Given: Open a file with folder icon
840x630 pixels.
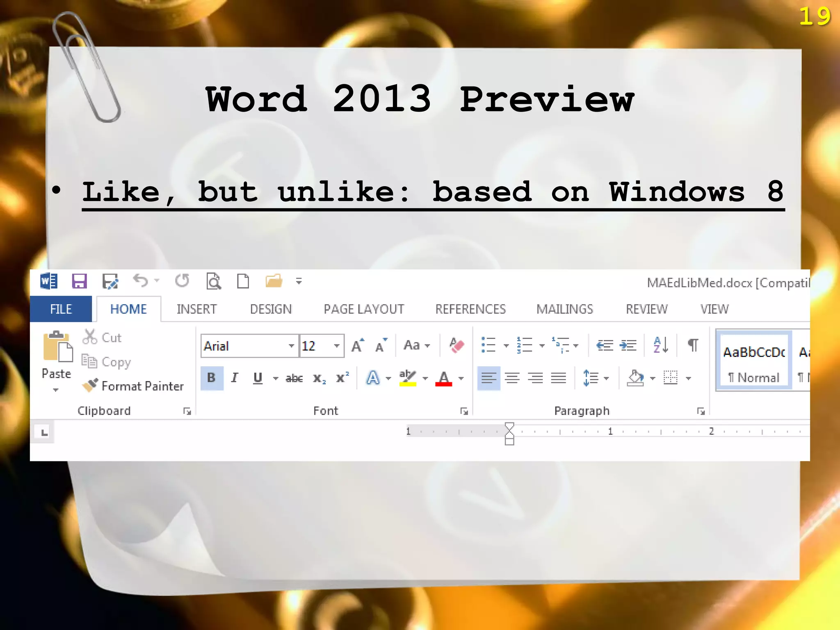Looking at the screenshot, I should pos(274,281).
